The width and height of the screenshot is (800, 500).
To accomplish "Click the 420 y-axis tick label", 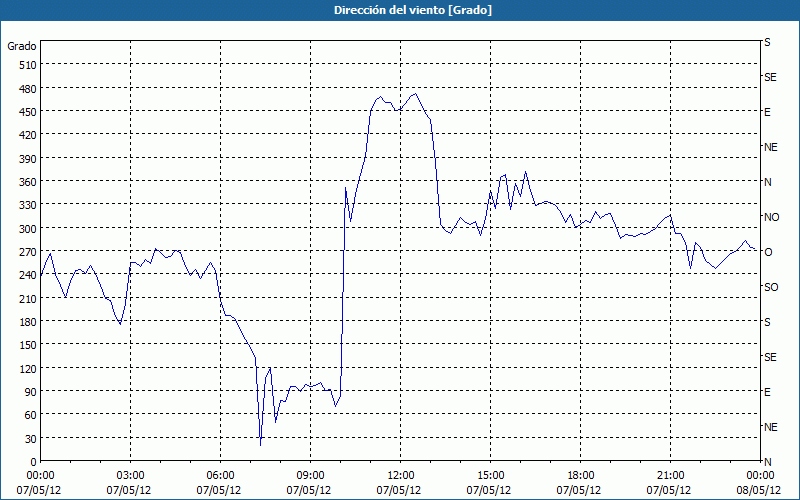I will point(29,135).
